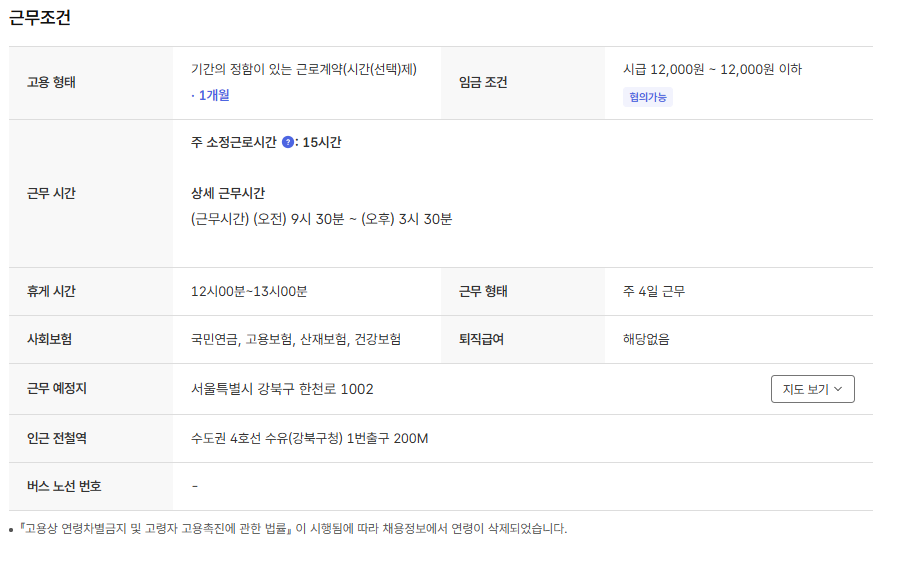This screenshot has height=587, width=917.
Task: Select the 고용 형태 row label
Action: (51, 83)
